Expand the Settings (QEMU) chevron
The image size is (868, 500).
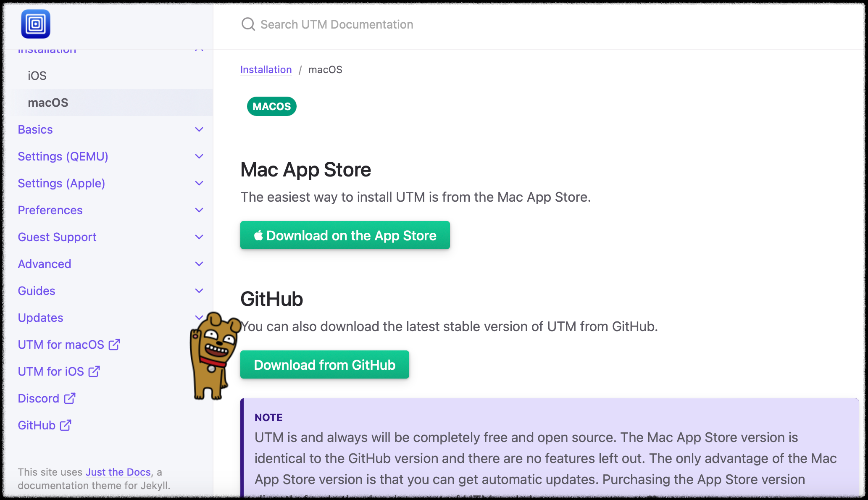coord(199,156)
